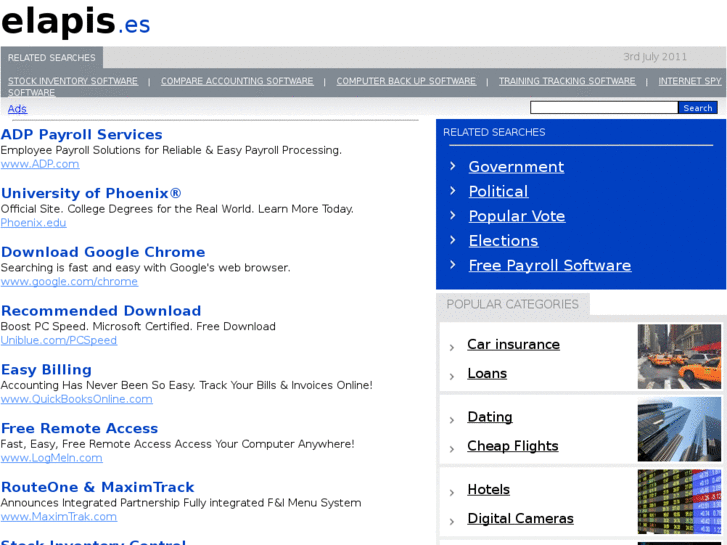
Task: Click 'Searching is fast and easy' description
Action: click(x=146, y=268)
